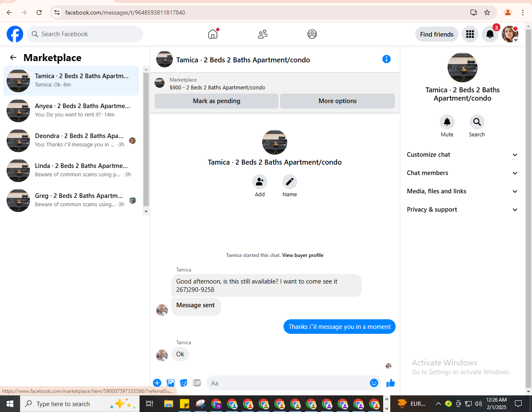The width and height of the screenshot is (532, 412).
Task: Expand Privacy & support section
Action: (462, 210)
